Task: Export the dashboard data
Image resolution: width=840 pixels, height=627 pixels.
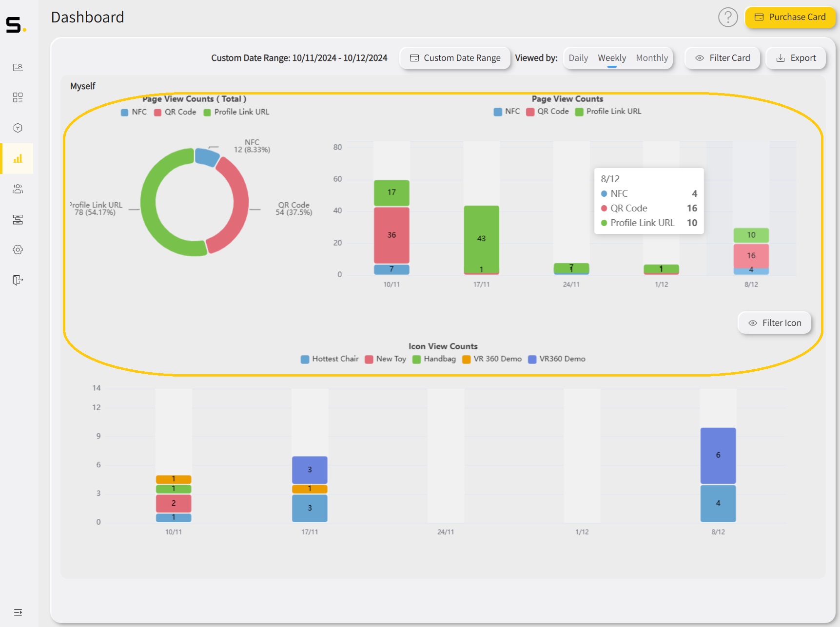Action: [x=796, y=57]
